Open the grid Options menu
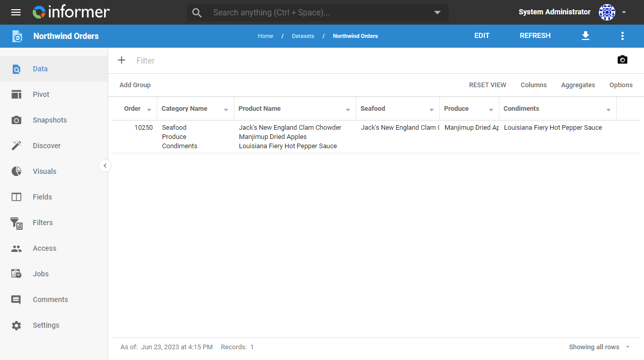Viewport: 644px width, 360px height. pos(621,85)
